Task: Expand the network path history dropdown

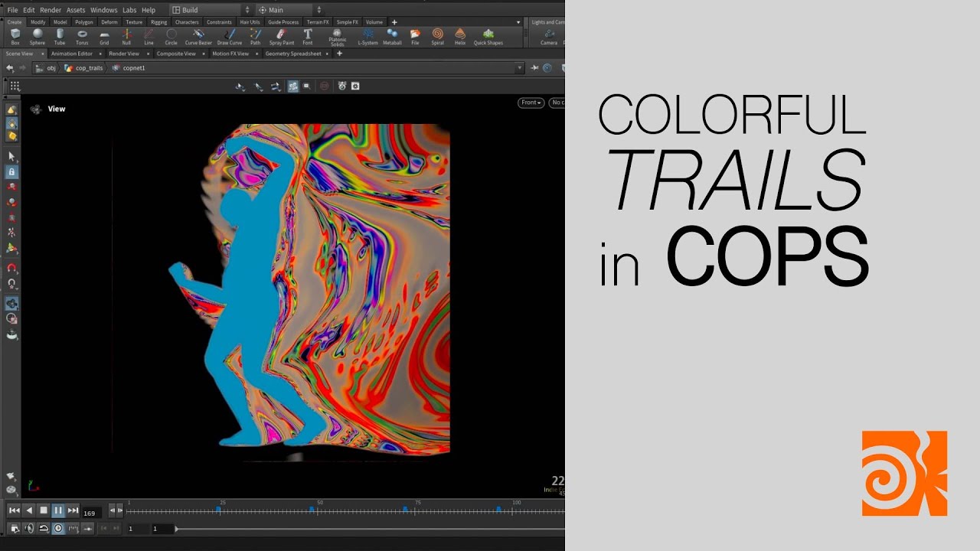Action: [520, 68]
